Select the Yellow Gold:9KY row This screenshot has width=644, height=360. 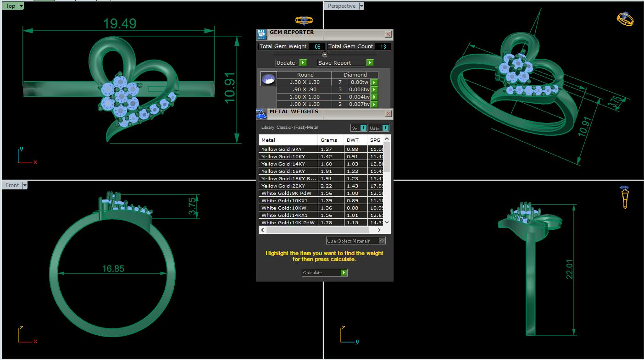click(321, 149)
